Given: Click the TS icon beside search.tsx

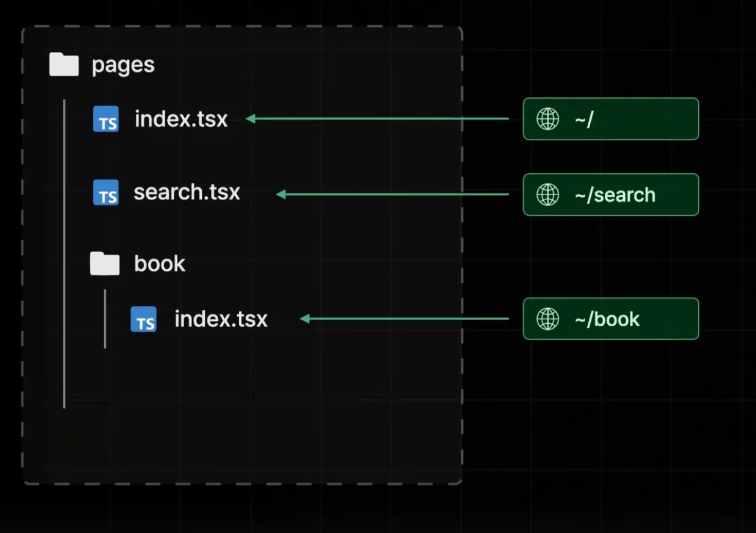Looking at the screenshot, I should click(x=106, y=193).
